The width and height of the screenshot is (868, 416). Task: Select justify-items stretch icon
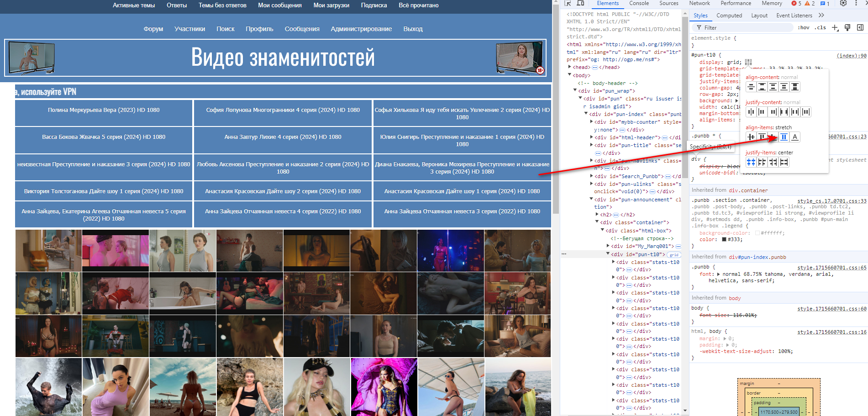click(784, 162)
